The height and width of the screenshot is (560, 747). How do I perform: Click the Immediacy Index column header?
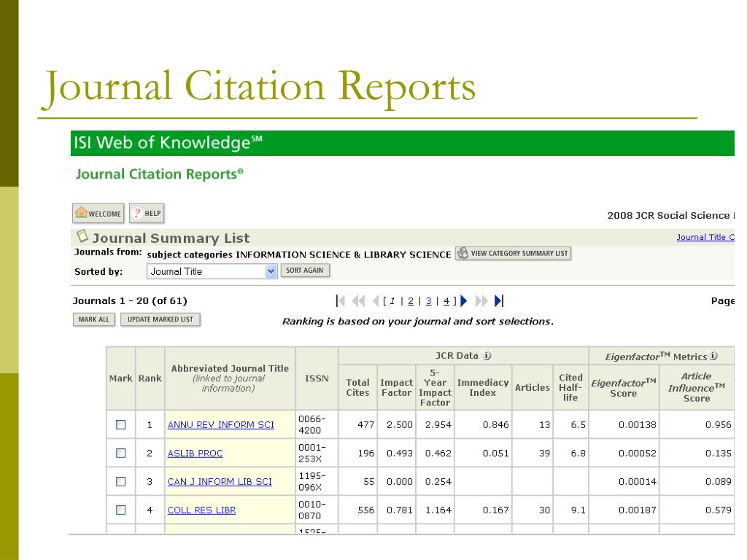tap(483, 388)
